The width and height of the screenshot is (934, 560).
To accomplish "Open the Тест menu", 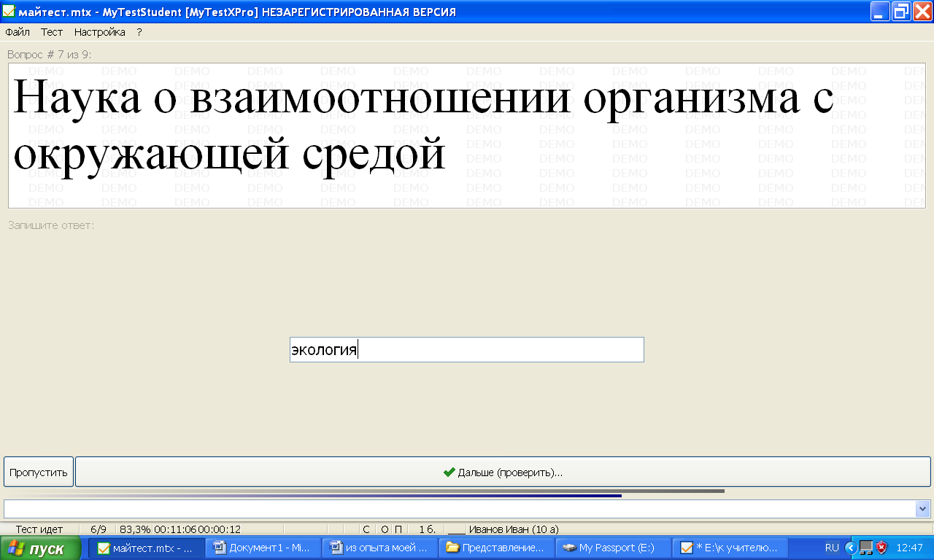I will [52, 32].
